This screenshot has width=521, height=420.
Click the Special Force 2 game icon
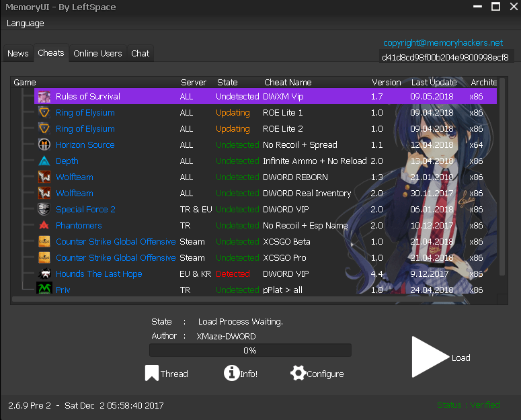point(44,209)
